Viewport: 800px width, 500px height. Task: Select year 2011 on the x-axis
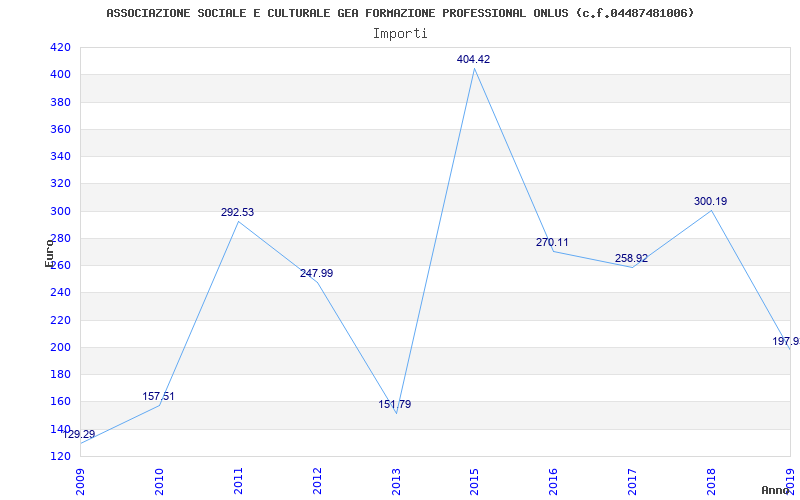click(x=238, y=480)
